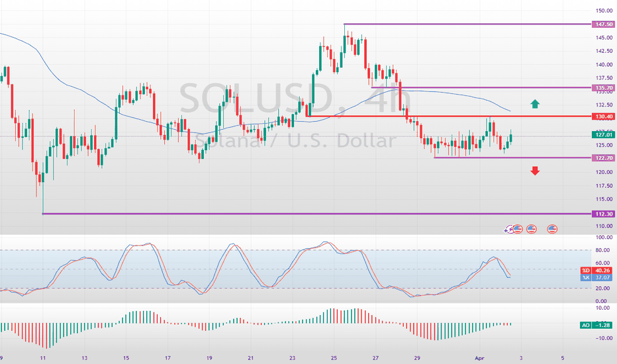617x364 pixels.
Task: Click the purple lightning event icon
Action: [508, 229]
